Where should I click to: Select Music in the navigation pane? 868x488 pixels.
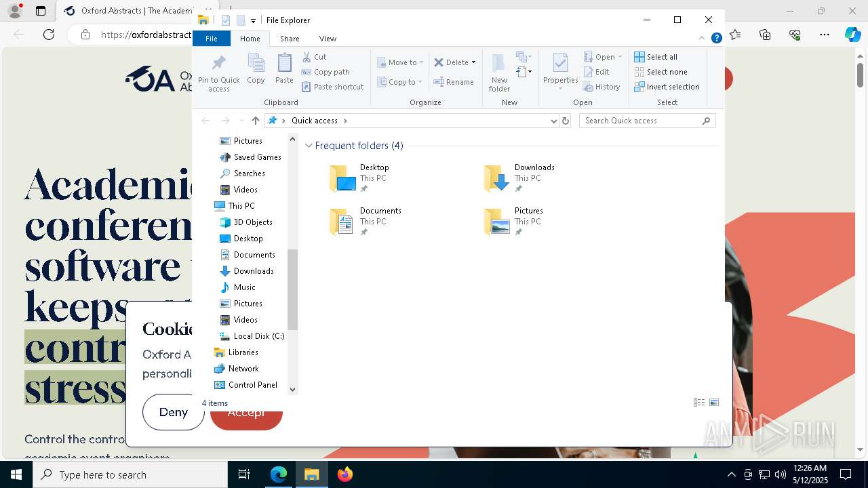(238, 287)
